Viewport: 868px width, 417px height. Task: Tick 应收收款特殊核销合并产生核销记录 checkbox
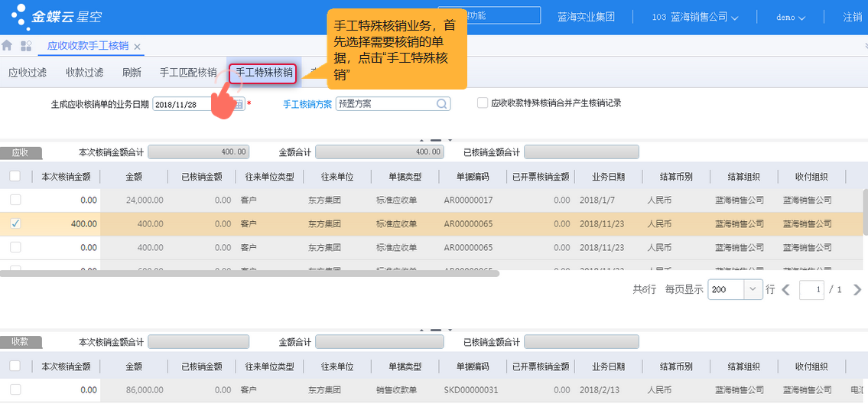(x=482, y=103)
